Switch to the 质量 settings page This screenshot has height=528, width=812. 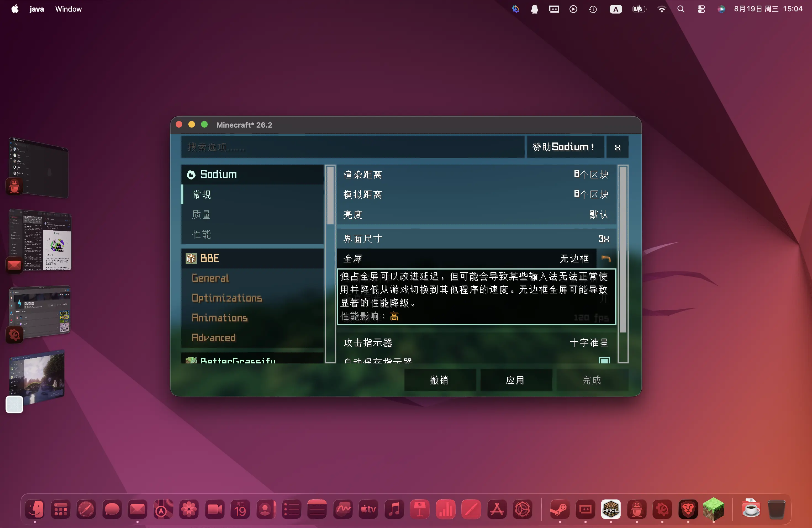253,214
